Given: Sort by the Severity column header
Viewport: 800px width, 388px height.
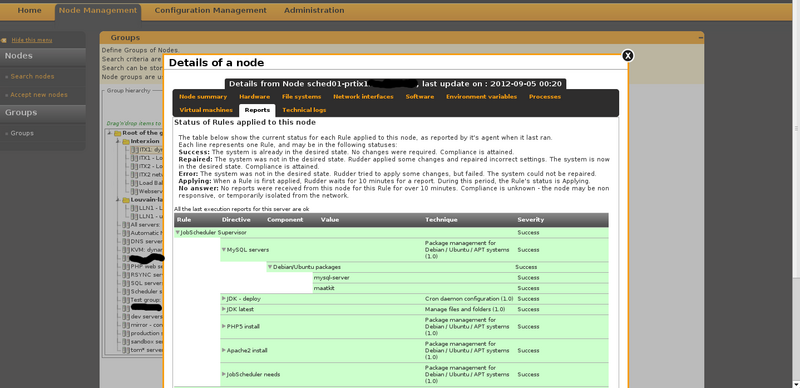Looking at the screenshot, I should click(x=531, y=220).
